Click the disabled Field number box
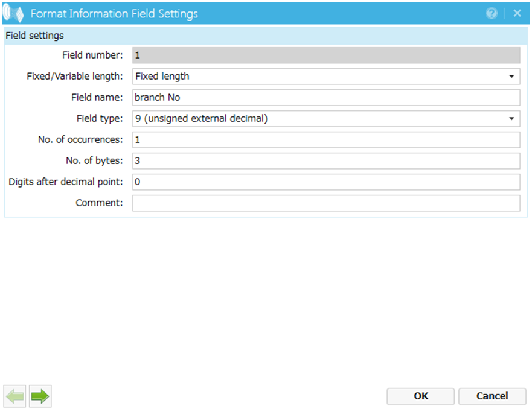The image size is (532, 412). coord(325,55)
